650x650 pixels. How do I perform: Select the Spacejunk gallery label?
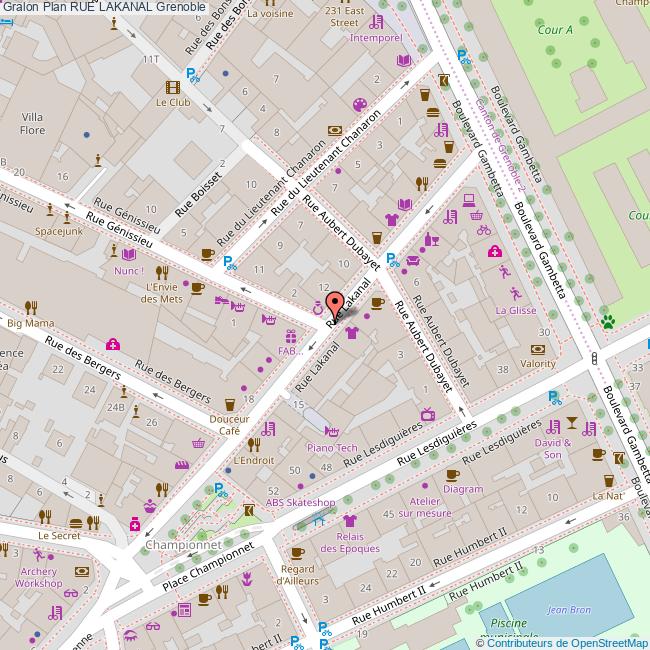click(x=57, y=230)
